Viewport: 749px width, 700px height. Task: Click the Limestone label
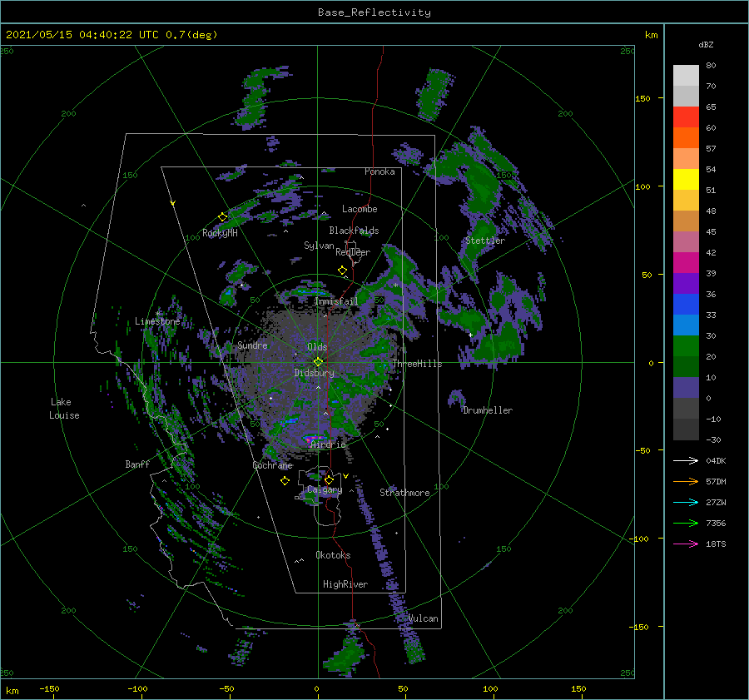click(157, 321)
